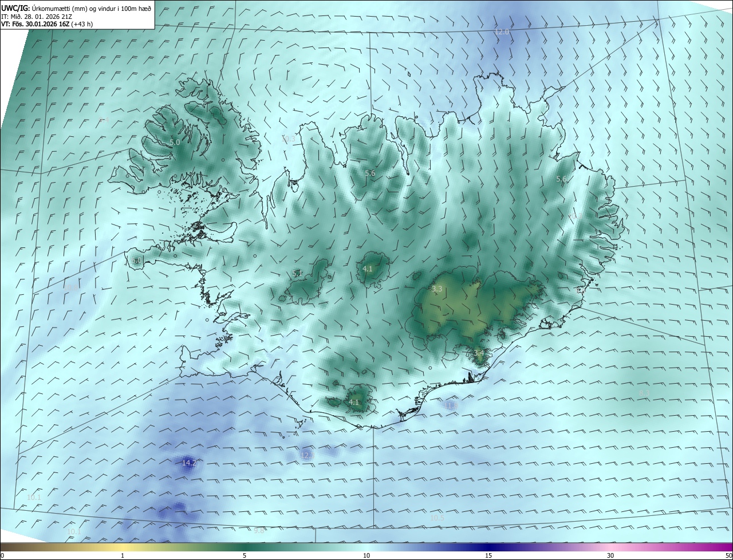Click the 12.0 value label in the northern sea
This screenshot has width=733, height=560.
pos(502,32)
